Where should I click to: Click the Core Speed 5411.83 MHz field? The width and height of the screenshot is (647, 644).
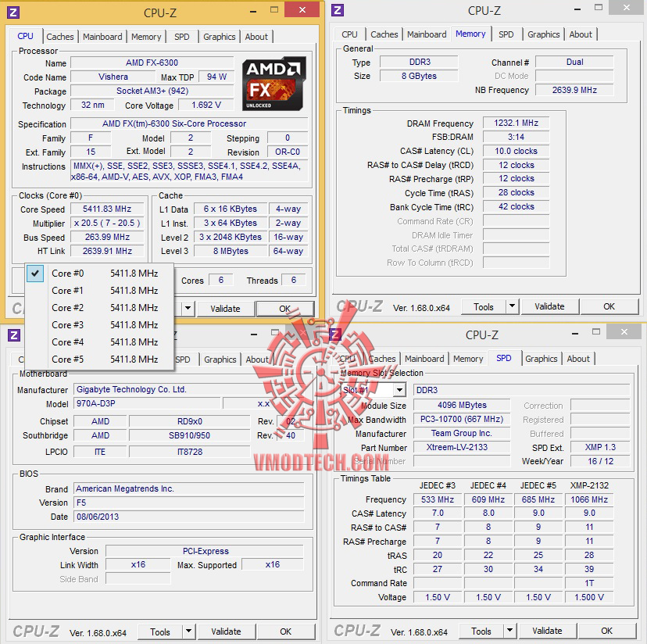[107, 209]
